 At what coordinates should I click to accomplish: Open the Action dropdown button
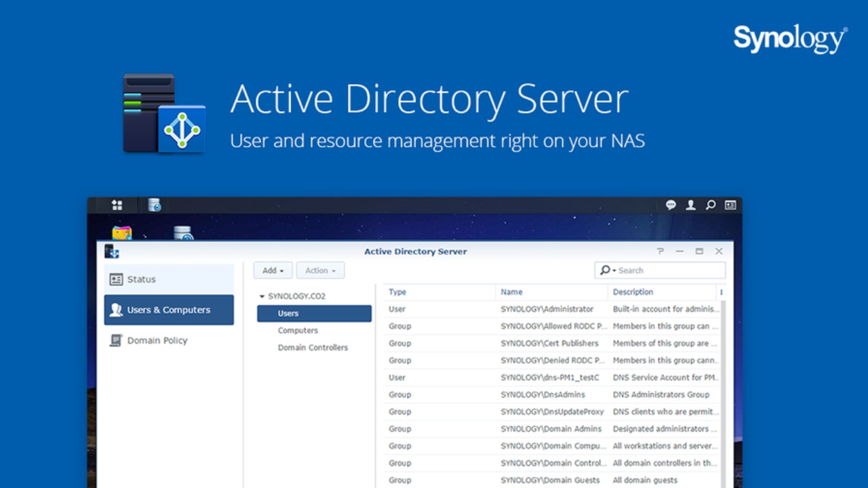tap(320, 270)
